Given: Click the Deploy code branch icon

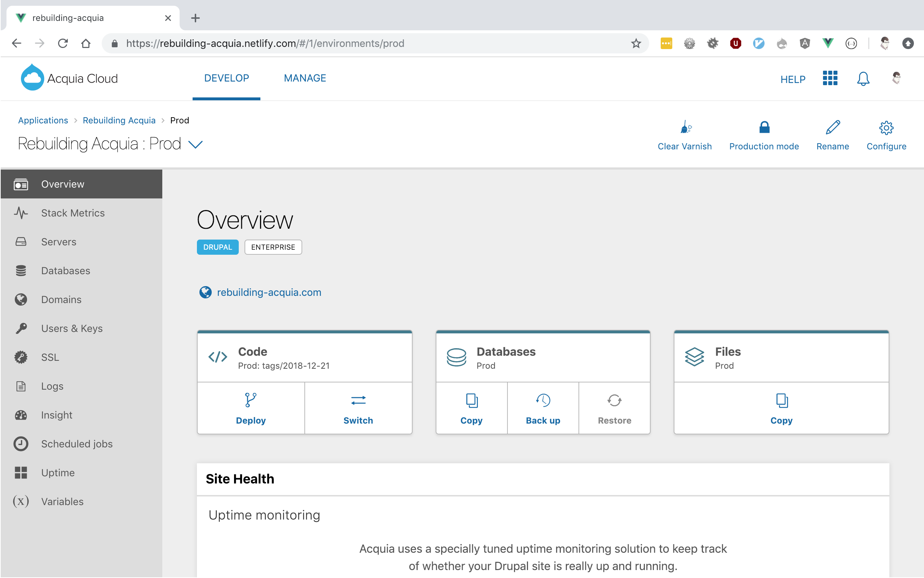Looking at the screenshot, I should (x=251, y=400).
